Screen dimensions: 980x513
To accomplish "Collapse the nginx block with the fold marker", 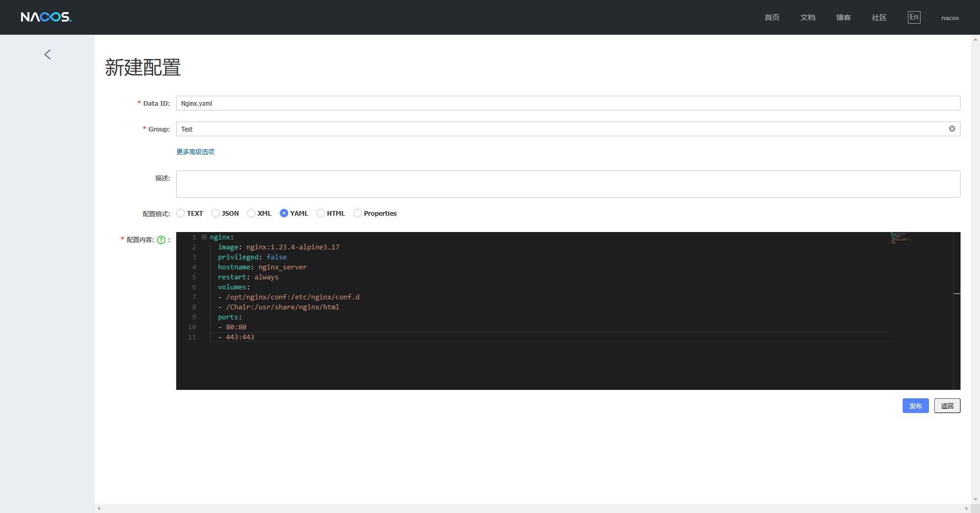I will pyautogui.click(x=204, y=237).
